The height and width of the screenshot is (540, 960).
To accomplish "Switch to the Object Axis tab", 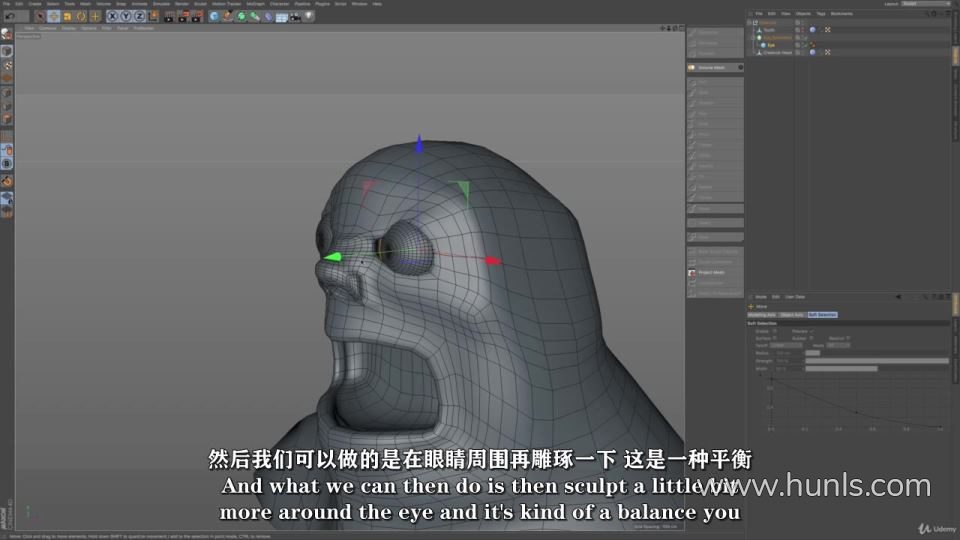I will 792,315.
